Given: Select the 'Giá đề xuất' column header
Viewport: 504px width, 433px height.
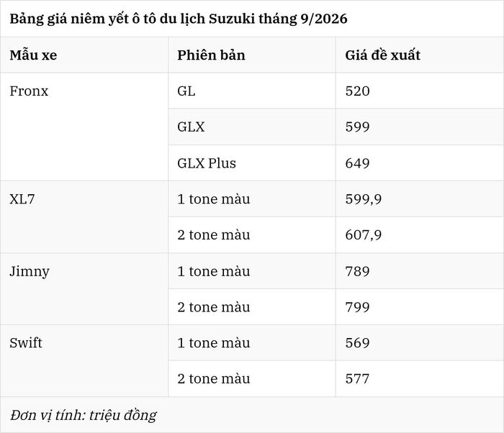Looking at the screenshot, I should click(x=420, y=55).
